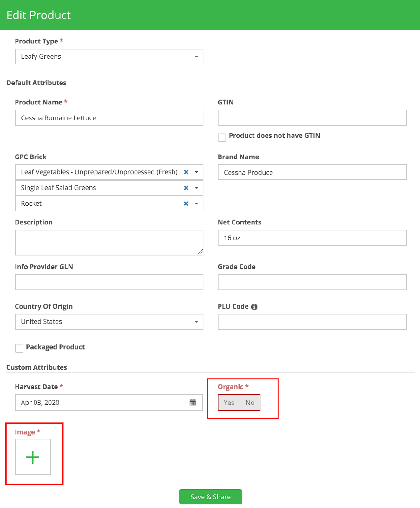420x508 pixels.
Task: Set Organic to Yes
Action: (229, 403)
